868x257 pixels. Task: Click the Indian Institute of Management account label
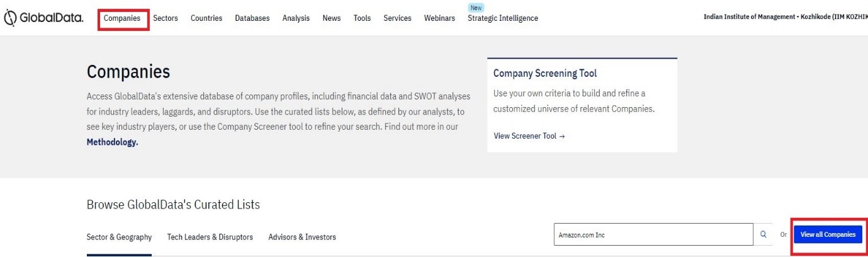785,18
